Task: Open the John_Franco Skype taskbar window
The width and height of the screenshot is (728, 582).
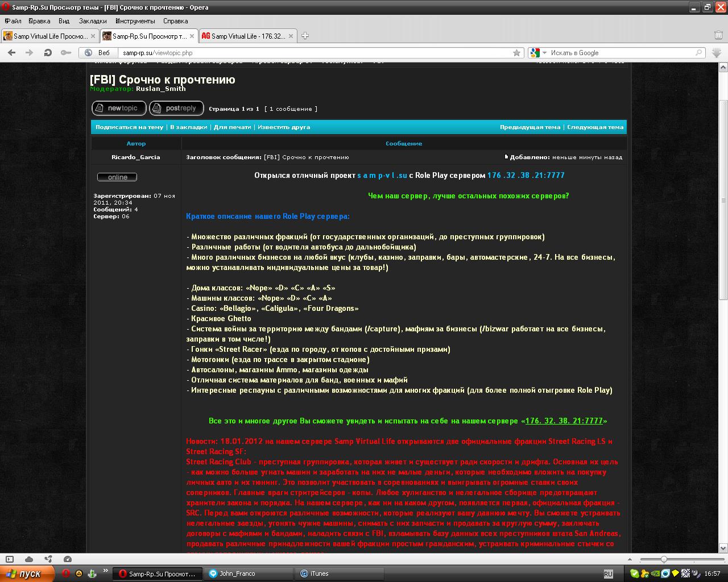Action: tap(249, 574)
